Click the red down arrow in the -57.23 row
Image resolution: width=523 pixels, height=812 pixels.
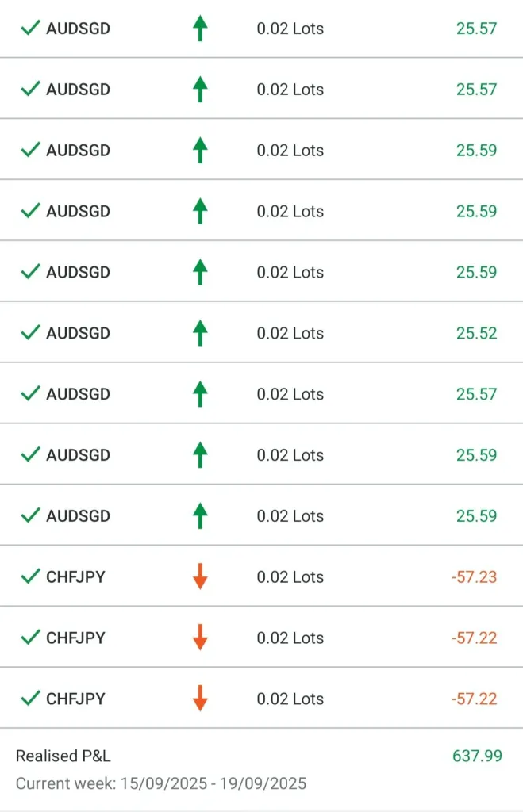200,577
